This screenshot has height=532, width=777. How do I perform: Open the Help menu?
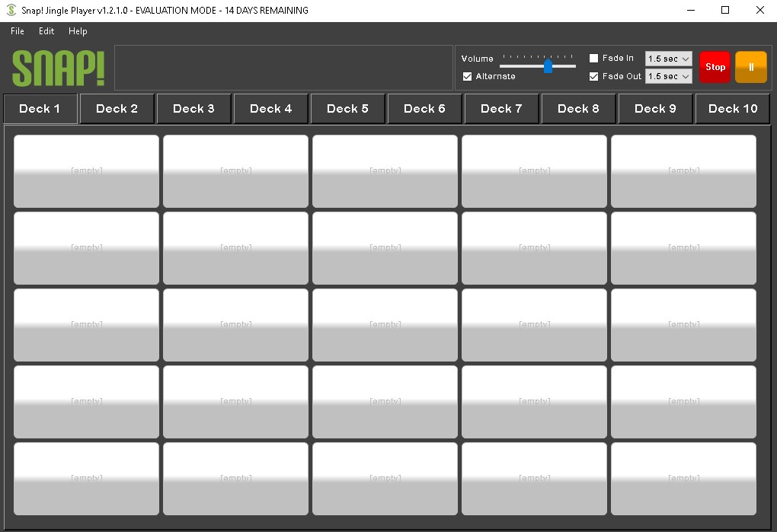(78, 31)
